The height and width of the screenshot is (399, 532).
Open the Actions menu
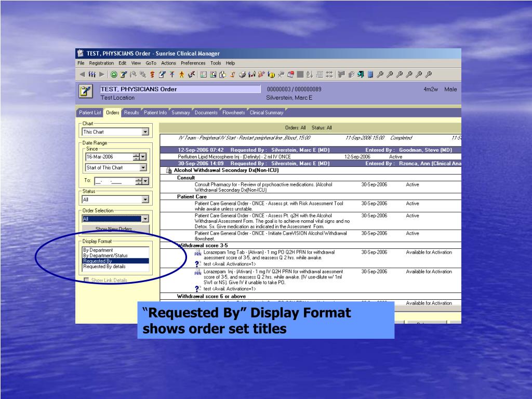169,63
